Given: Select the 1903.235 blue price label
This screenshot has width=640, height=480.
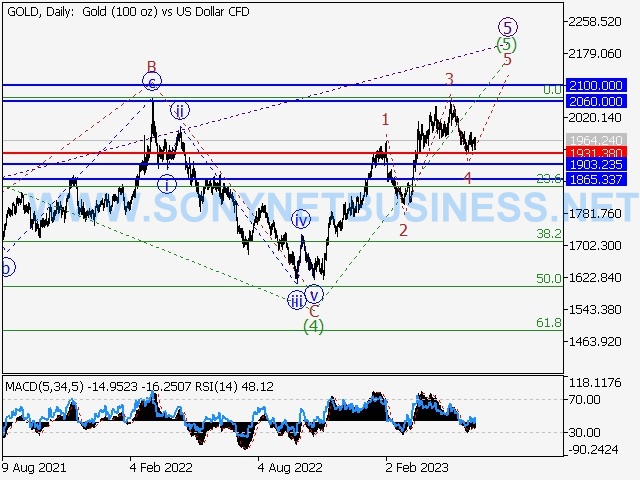Looking at the screenshot, I should click(596, 164).
